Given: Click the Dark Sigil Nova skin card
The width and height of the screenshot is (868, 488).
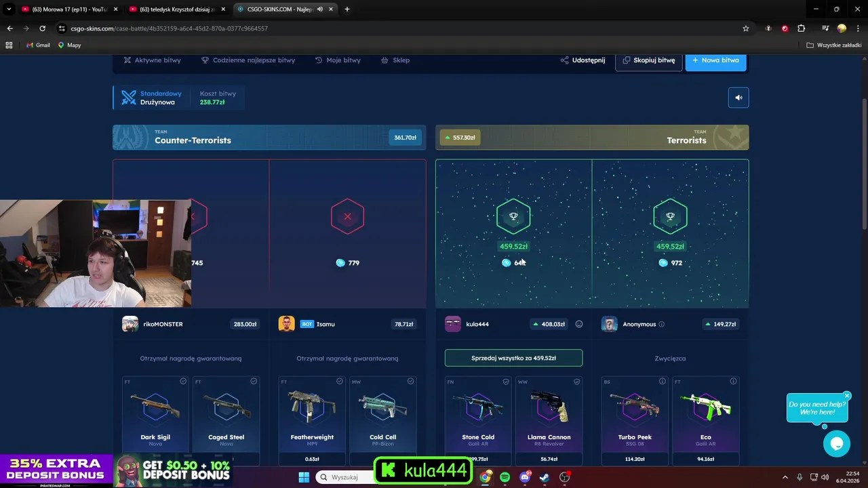Looking at the screenshot, I should point(155,420).
